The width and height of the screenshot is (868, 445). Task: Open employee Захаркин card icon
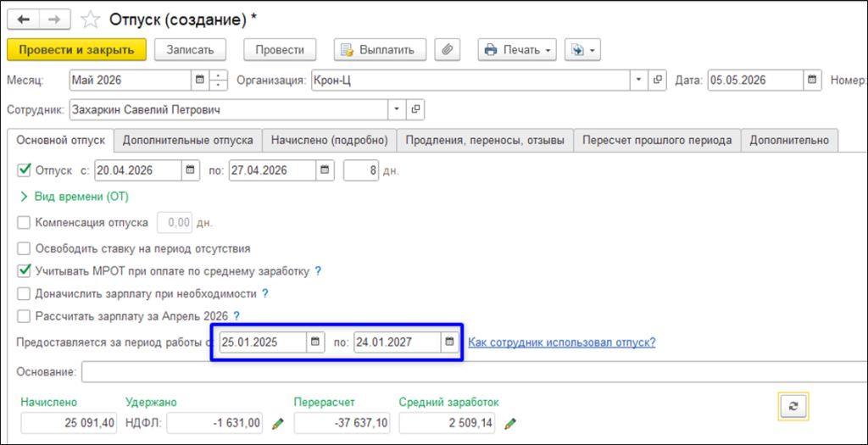(415, 109)
